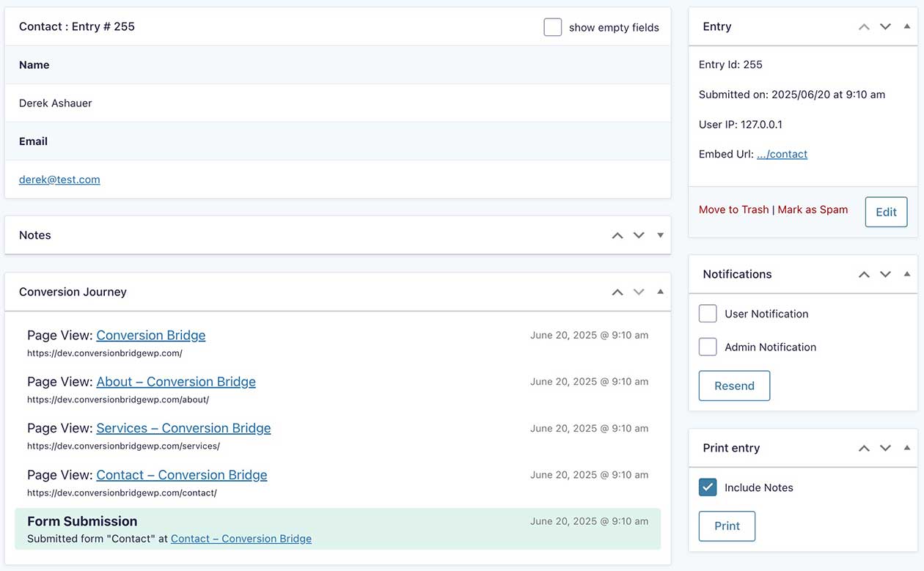
Task: Move the Notes panel down
Action: pos(639,235)
